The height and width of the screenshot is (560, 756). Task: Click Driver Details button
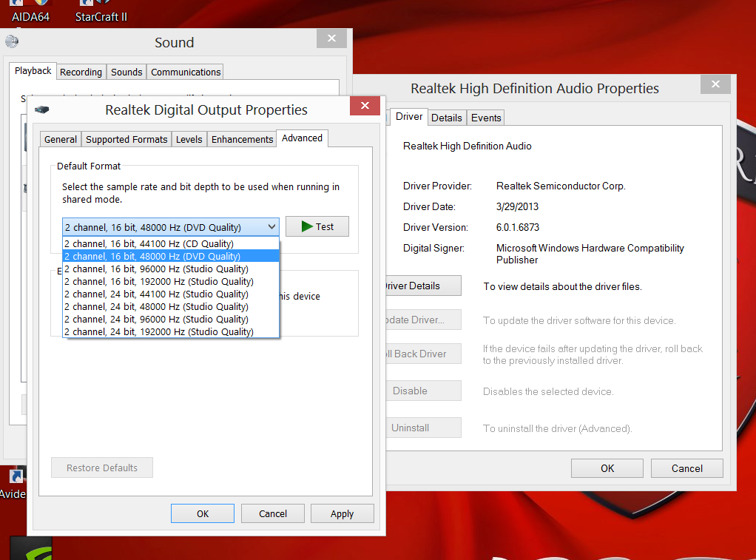[x=423, y=286]
